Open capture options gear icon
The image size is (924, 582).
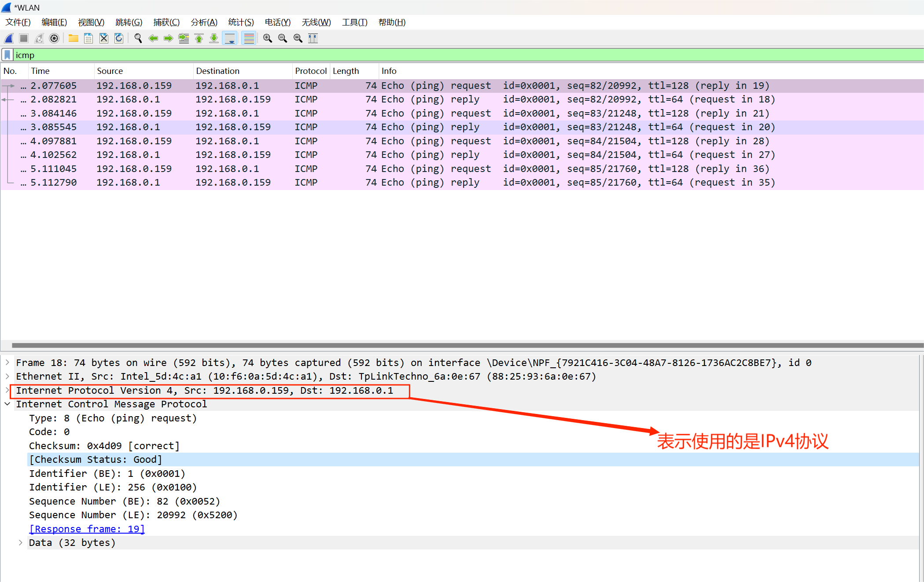click(x=54, y=39)
